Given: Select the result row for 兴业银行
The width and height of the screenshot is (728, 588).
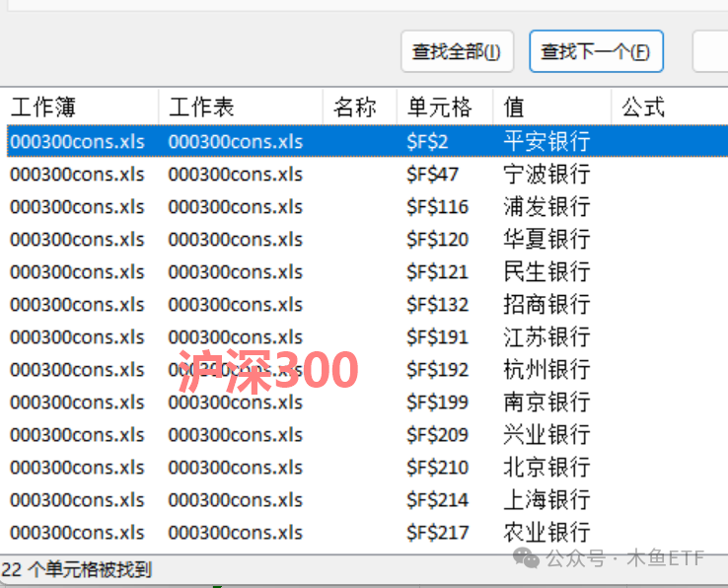Looking at the screenshot, I should [367, 435].
